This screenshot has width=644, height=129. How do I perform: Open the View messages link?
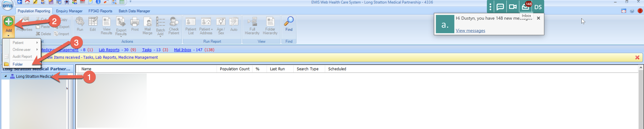click(x=470, y=31)
